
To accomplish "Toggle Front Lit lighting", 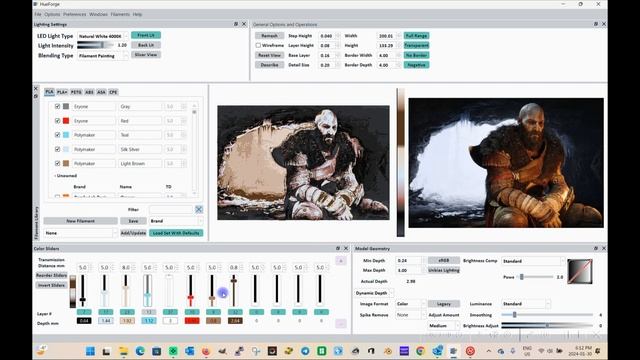I will coord(146,35).
